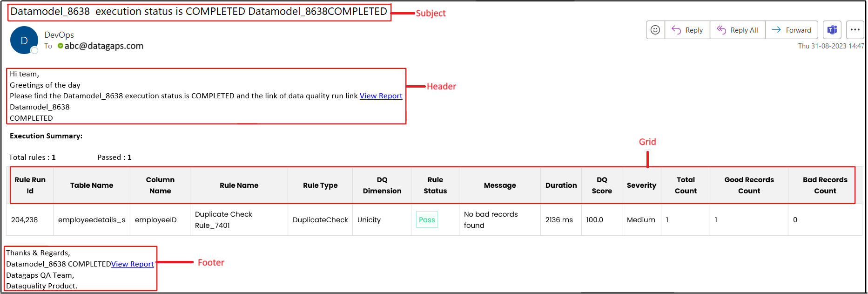Select the Table Name column header
The width and height of the screenshot is (868, 294).
tap(92, 185)
